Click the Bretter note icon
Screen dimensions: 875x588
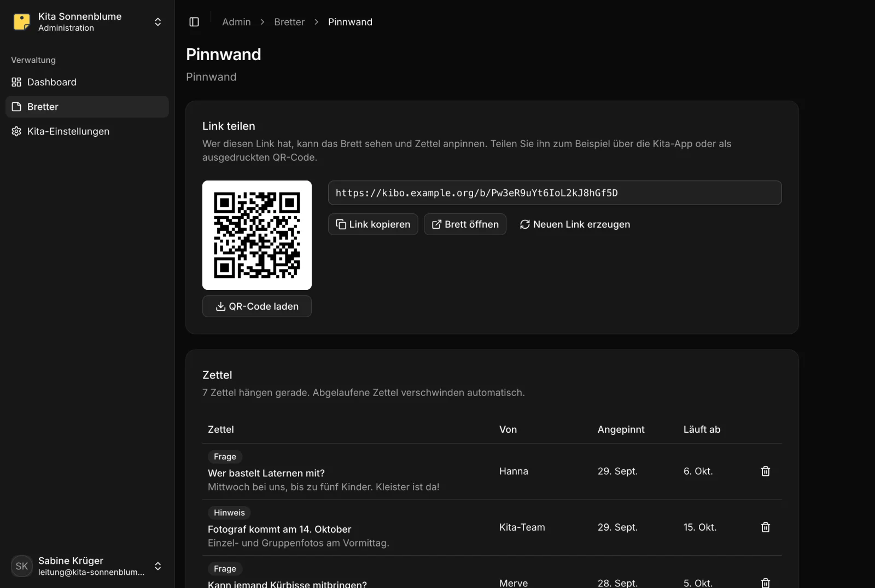coord(16,107)
